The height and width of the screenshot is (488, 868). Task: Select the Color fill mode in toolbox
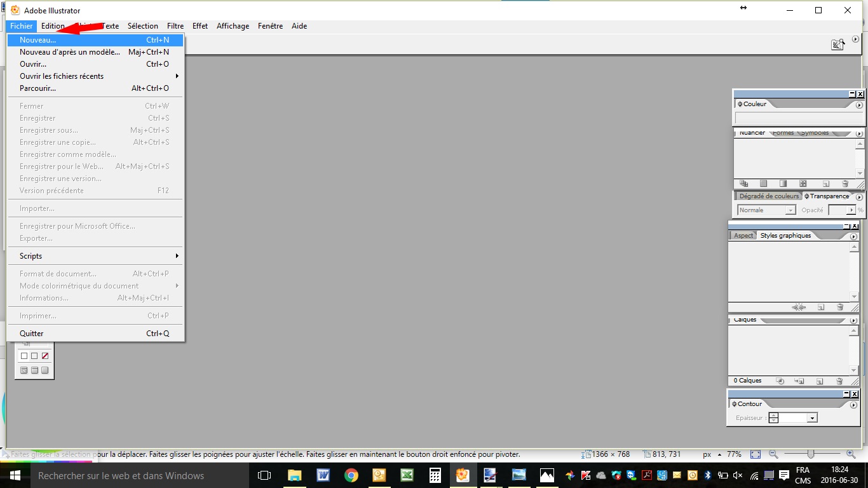click(x=24, y=356)
